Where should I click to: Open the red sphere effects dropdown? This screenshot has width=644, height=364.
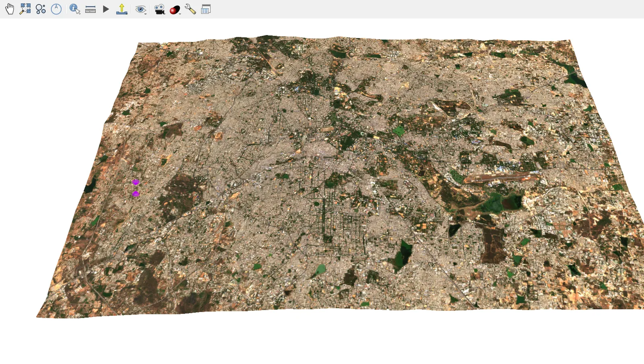175,10
